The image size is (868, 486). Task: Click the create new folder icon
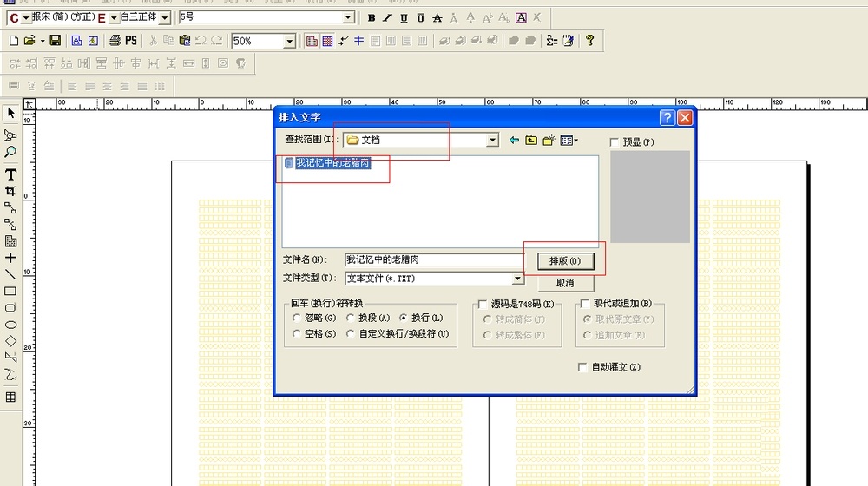click(549, 140)
